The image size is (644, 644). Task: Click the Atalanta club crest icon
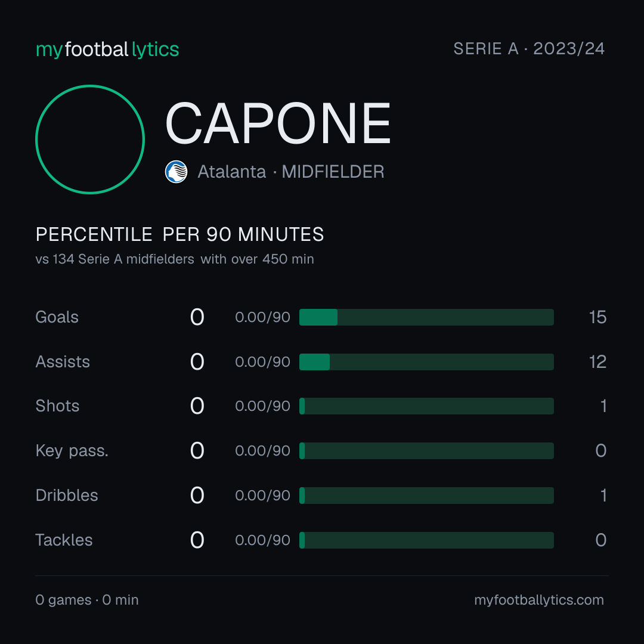pyautogui.click(x=176, y=172)
